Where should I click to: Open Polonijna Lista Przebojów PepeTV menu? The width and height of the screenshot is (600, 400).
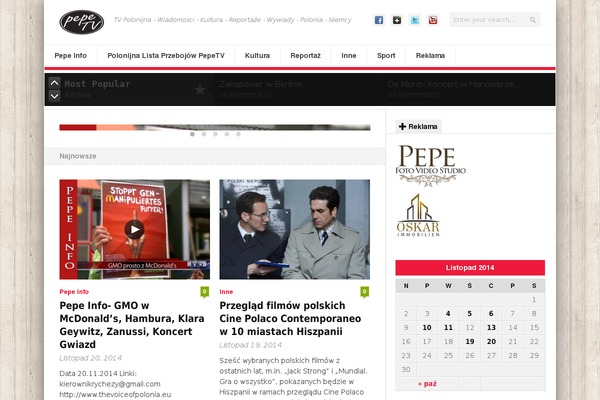tap(166, 56)
